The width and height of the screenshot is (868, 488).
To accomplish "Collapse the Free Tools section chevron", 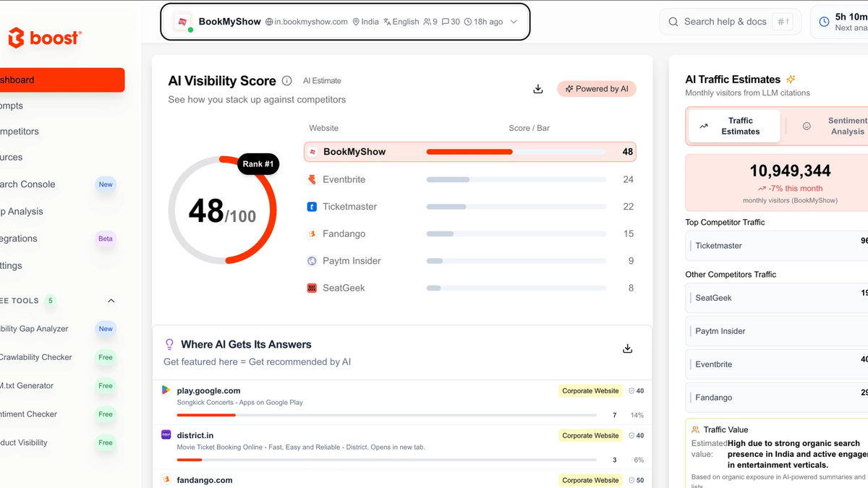I will tap(111, 301).
